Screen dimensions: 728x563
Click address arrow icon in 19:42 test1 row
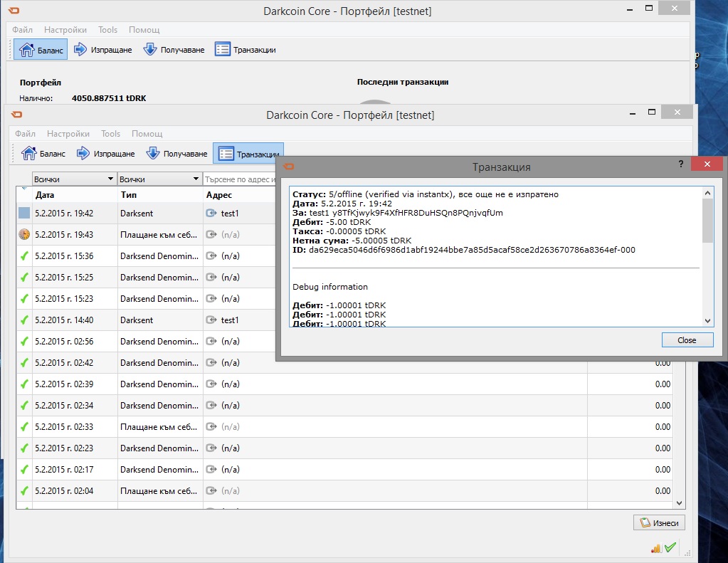coord(211,214)
